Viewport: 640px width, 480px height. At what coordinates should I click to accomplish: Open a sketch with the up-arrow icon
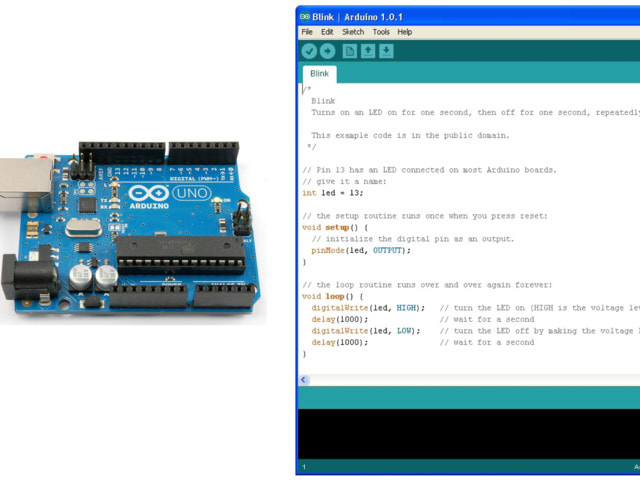pyautogui.click(x=368, y=51)
